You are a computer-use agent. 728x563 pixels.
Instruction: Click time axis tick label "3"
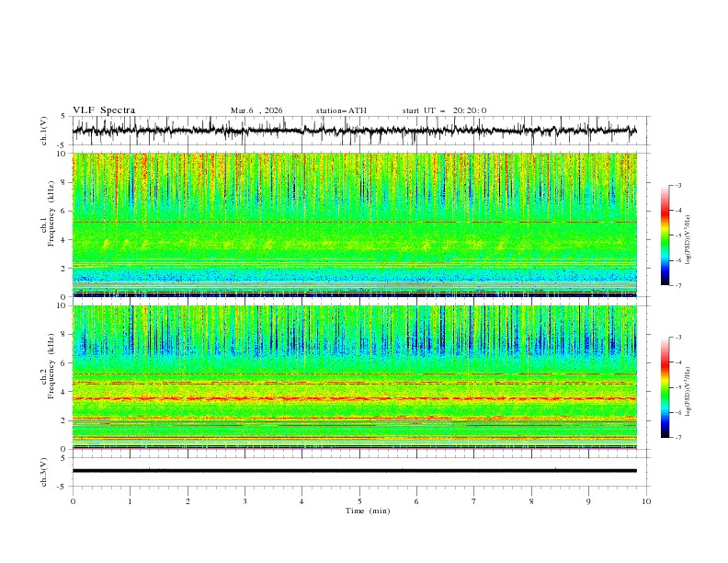(245, 501)
